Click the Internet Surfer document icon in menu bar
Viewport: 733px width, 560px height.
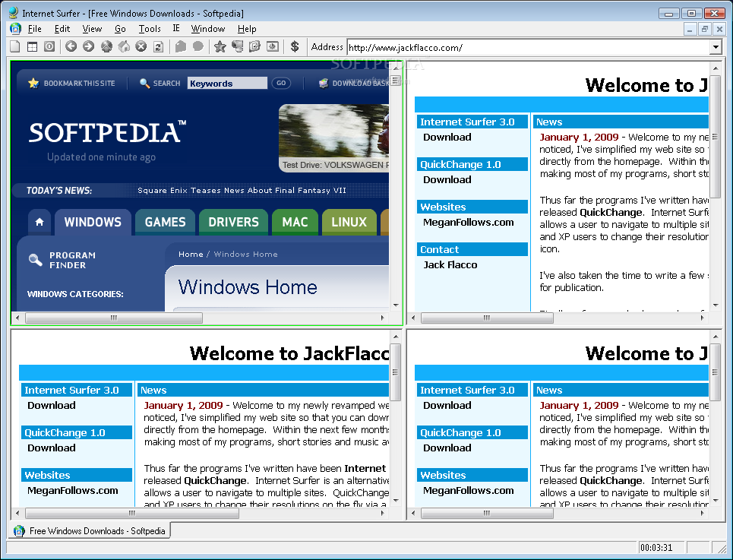pyautogui.click(x=15, y=29)
